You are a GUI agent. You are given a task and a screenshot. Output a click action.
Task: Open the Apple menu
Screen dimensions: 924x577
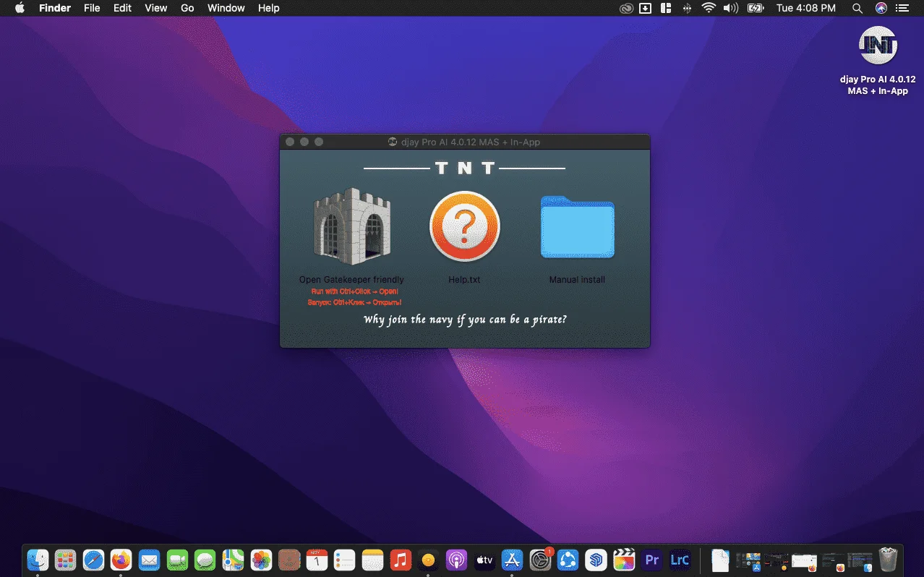(20, 8)
